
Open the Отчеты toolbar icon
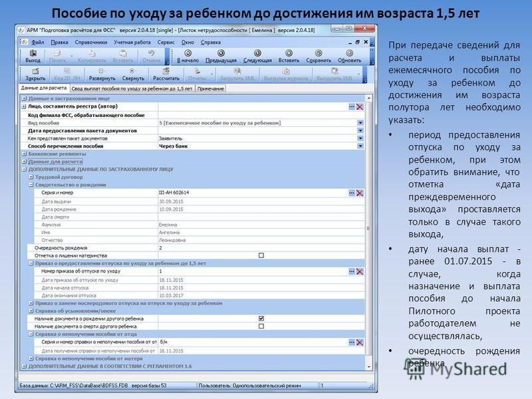click(x=197, y=74)
